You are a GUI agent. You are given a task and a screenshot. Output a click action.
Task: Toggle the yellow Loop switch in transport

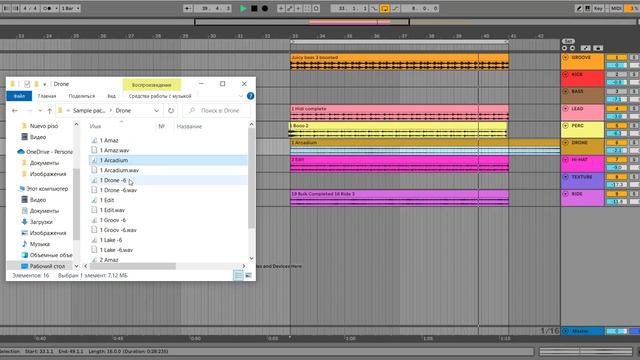(x=384, y=8)
